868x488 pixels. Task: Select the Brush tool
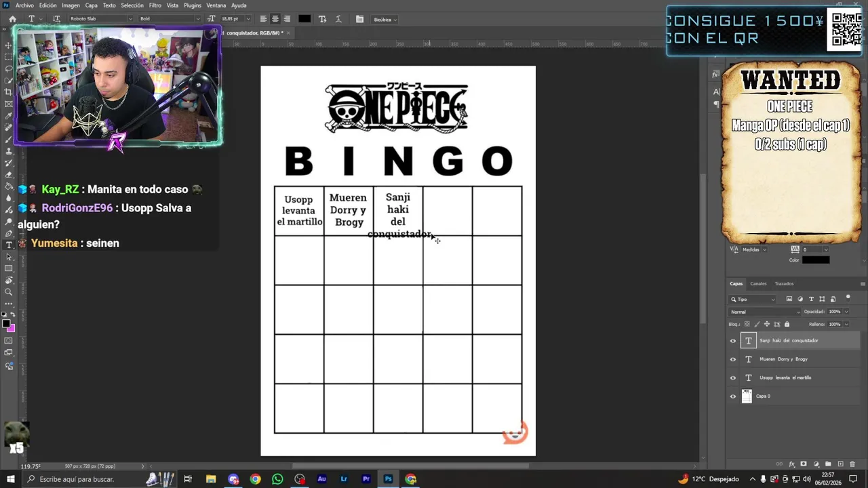tap(9, 140)
